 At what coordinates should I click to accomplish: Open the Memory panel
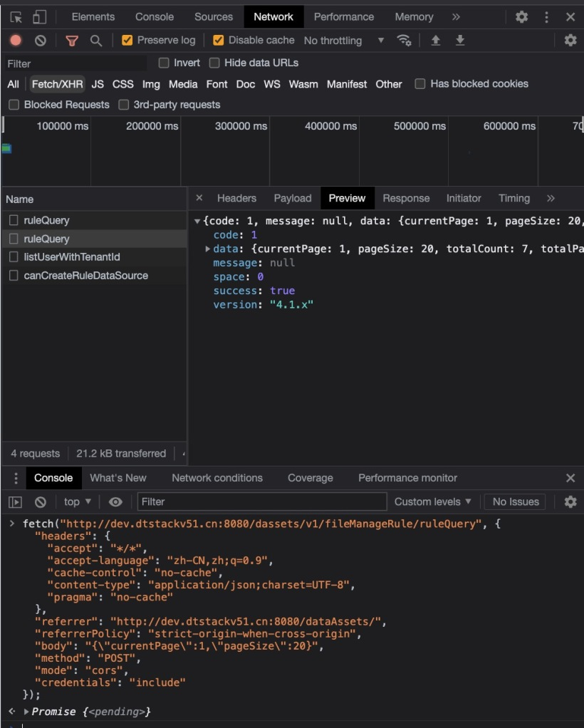click(414, 17)
